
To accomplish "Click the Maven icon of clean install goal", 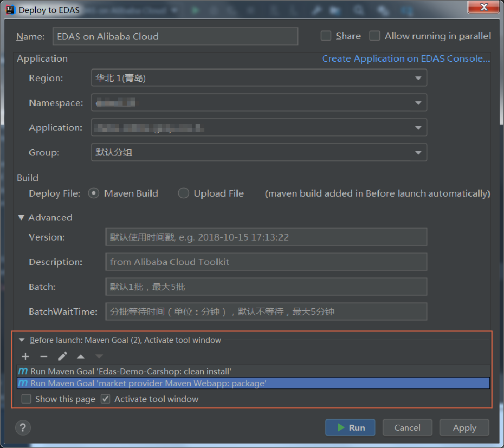I will click(23, 371).
